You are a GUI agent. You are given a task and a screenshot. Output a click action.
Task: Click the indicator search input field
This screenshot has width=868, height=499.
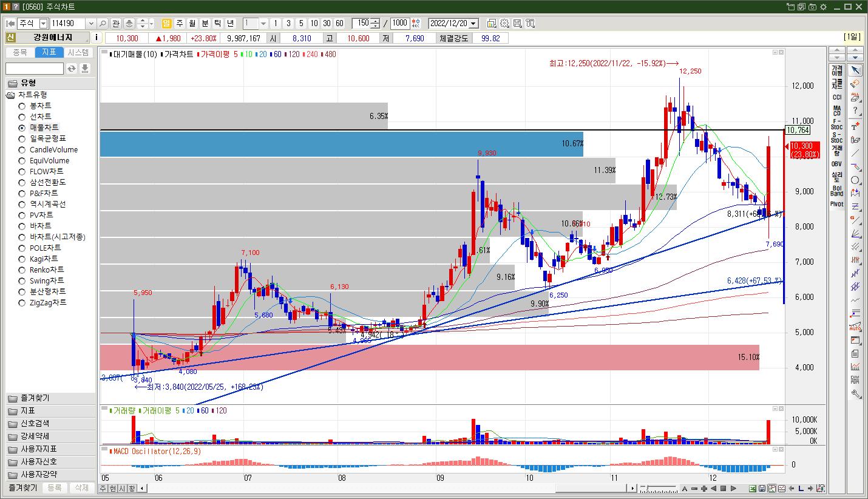35,69
